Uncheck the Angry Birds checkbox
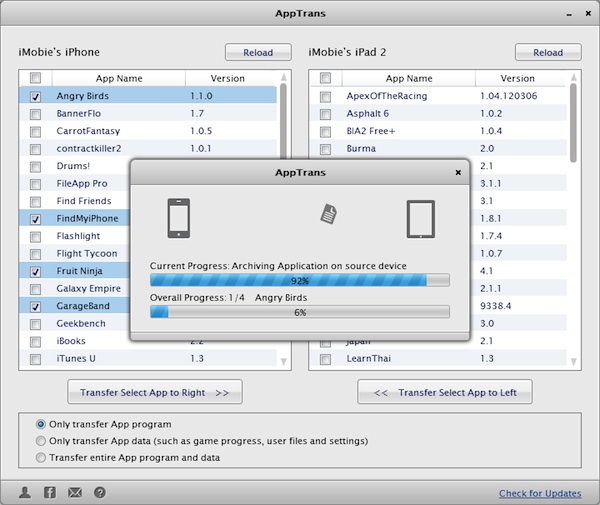This screenshot has height=505, width=600. pyautogui.click(x=36, y=97)
